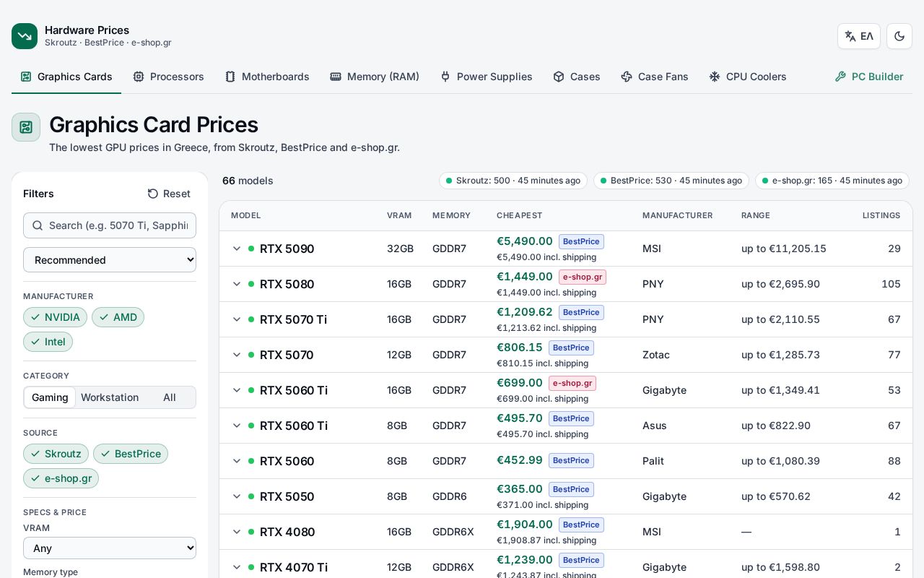The height and width of the screenshot is (578, 924).
Task: Open the CPU Coolers tab
Action: pos(748,77)
